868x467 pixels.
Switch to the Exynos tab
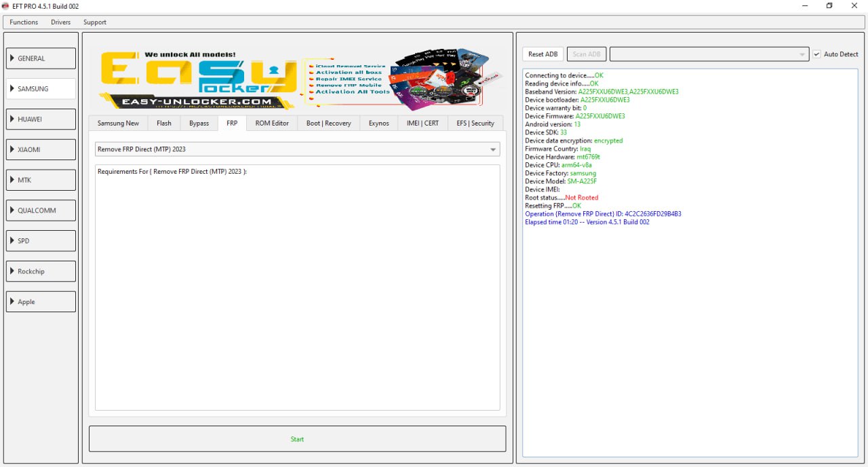(x=379, y=124)
